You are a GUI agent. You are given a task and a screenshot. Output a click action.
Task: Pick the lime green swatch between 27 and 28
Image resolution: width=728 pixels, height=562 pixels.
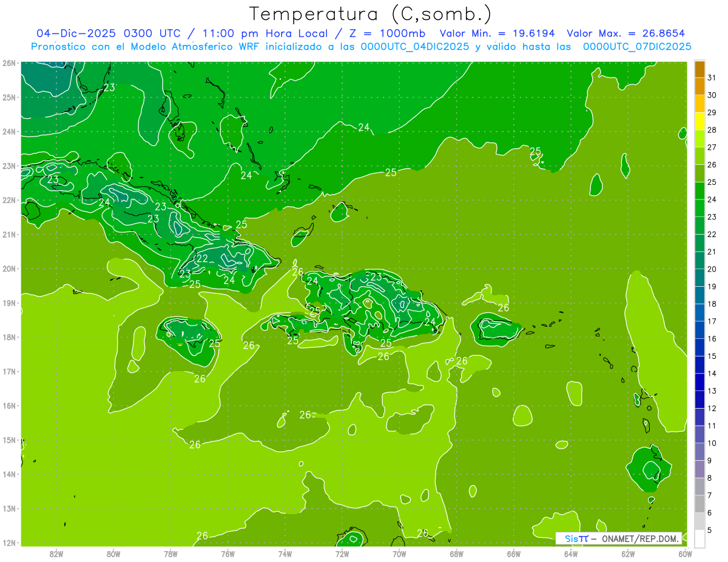pyautogui.click(x=699, y=139)
